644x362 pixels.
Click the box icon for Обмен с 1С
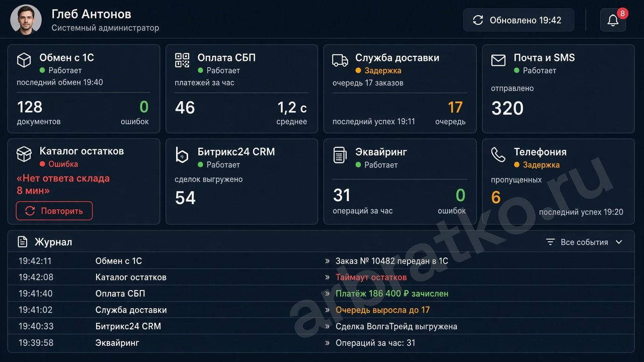click(x=24, y=60)
